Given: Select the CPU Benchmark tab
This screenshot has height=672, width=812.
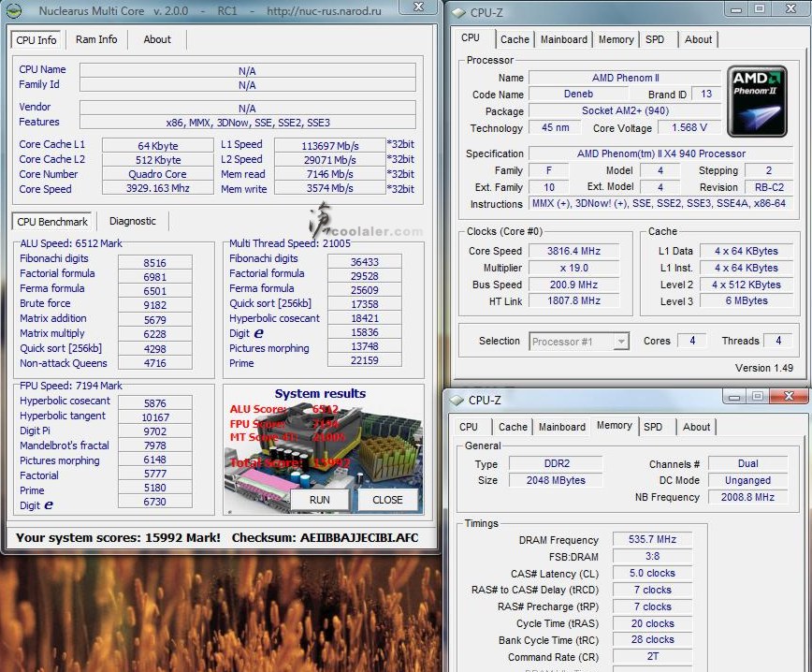Looking at the screenshot, I should point(52,222).
